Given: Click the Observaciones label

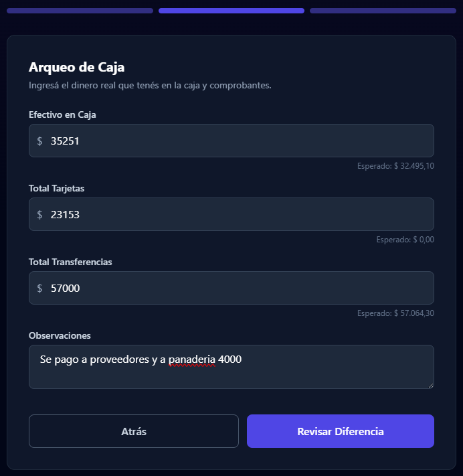Looking at the screenshot, I should point(60,335).
